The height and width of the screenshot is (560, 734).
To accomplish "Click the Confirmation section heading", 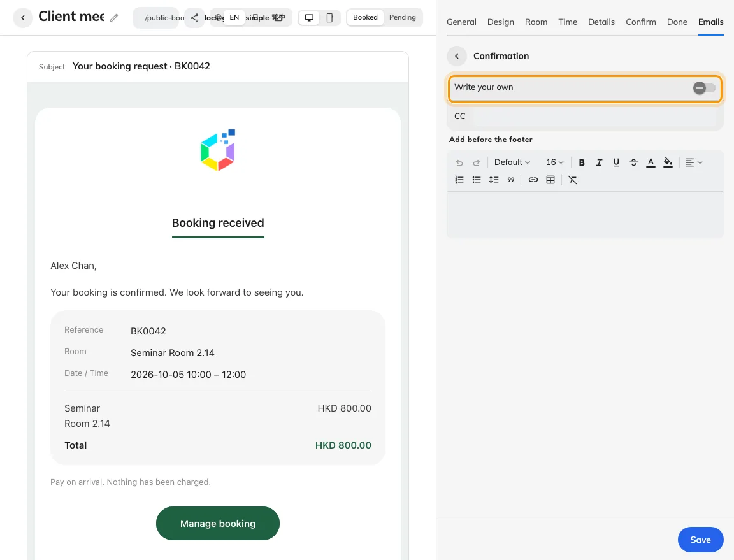I will tap(501, 56).
